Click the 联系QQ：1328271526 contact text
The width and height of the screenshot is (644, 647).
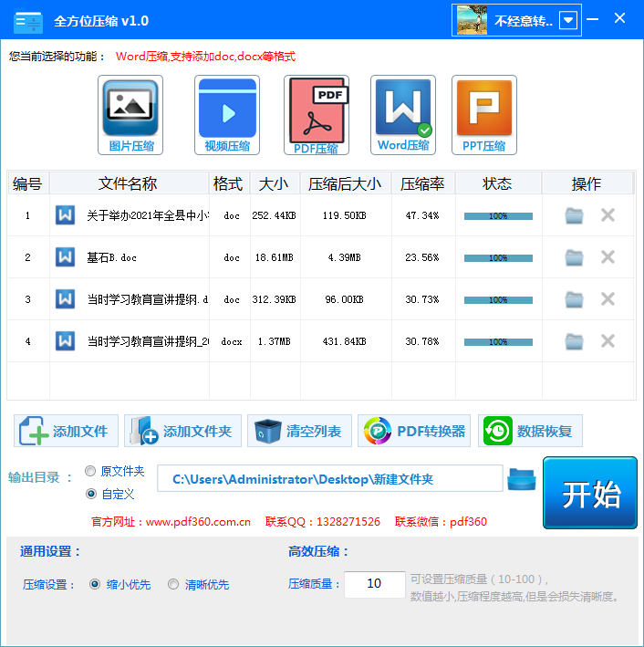point(323,522)
